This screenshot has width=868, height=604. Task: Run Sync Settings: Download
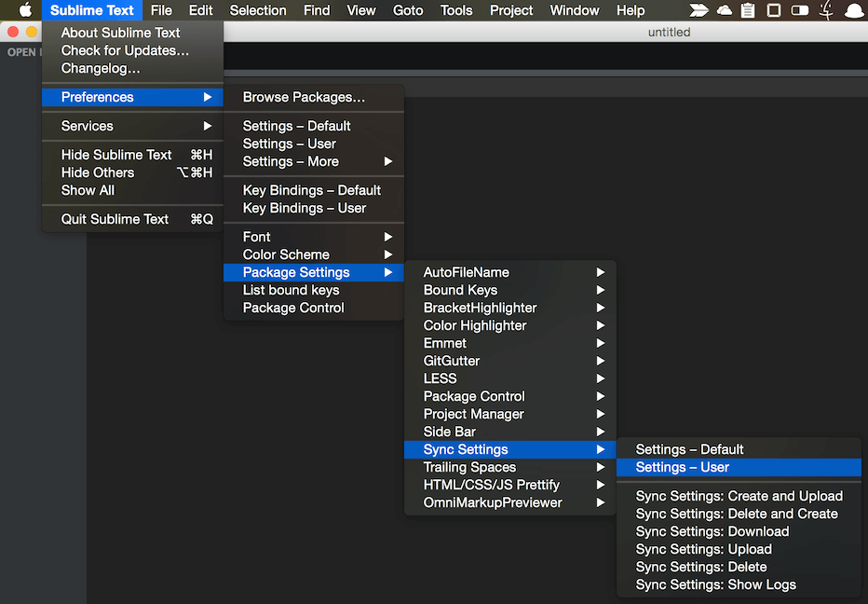pos(739,531)
